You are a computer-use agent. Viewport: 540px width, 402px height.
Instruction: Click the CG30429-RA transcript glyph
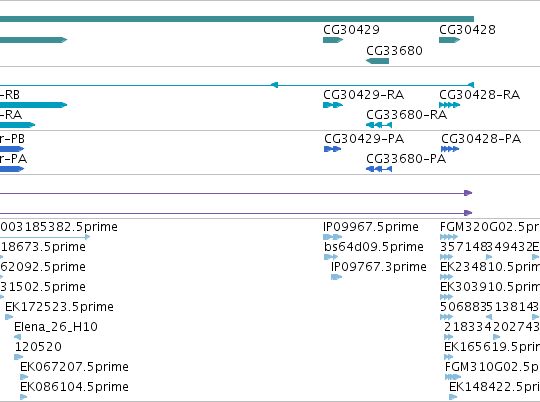pyautogui.click(x=333, y=105)
